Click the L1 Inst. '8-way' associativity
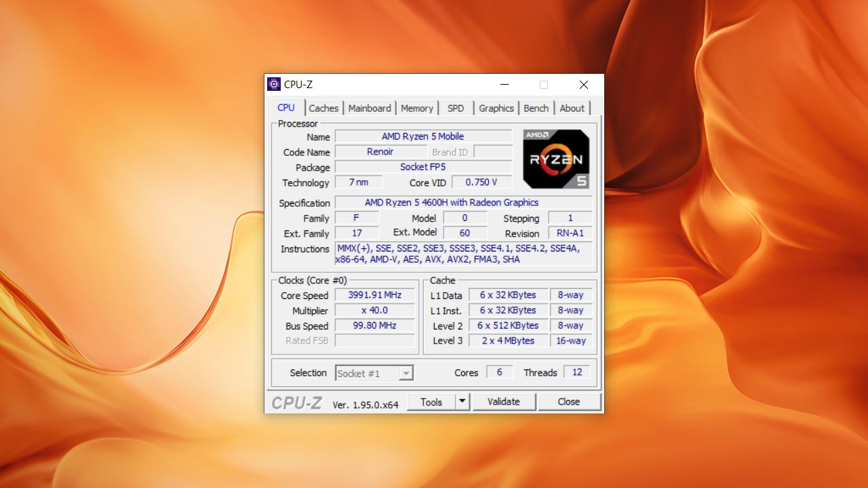This screenshot has width=868, height=488. [571, 310]
